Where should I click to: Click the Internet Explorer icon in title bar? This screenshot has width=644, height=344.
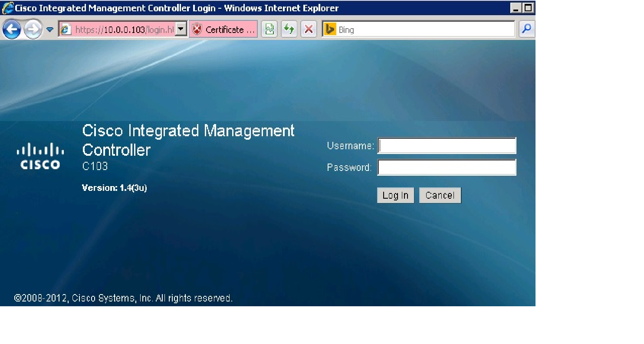pyautogui.click(x=7, y=8)
